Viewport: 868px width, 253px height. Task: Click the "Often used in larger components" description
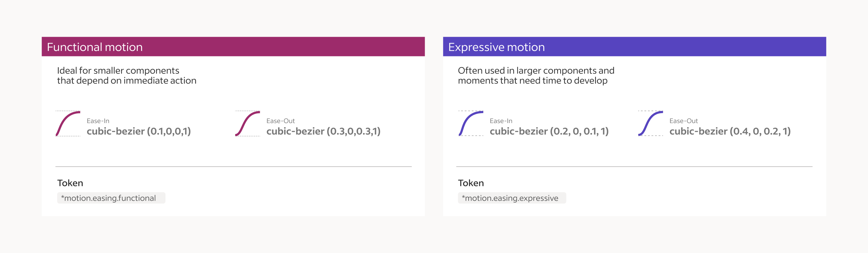(536, 75)
